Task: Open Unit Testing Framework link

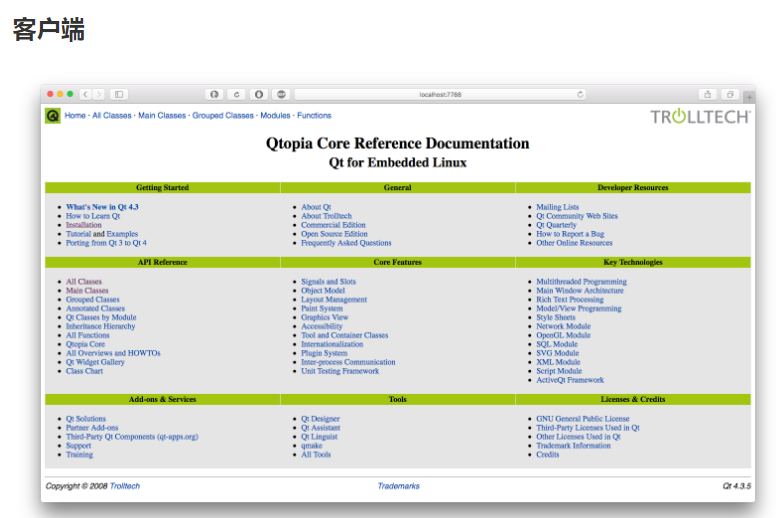Action: pos(340,371)
